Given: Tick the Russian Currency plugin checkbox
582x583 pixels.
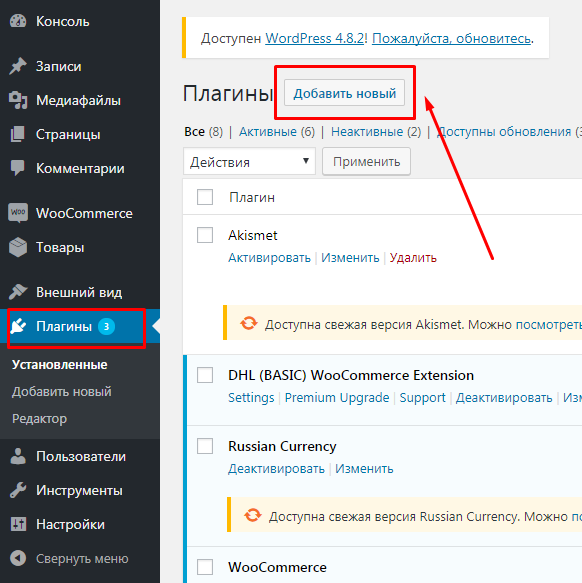Looking at the screenshot, I should click(x=205, y=446).
